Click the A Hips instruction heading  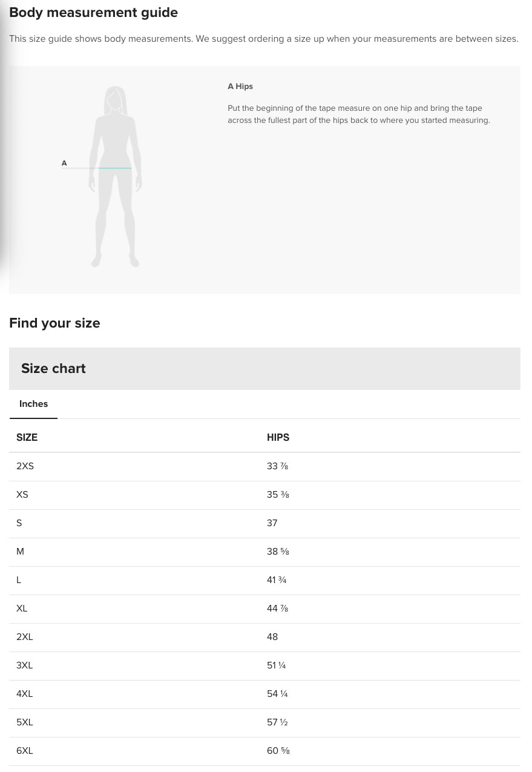[240, 87]
